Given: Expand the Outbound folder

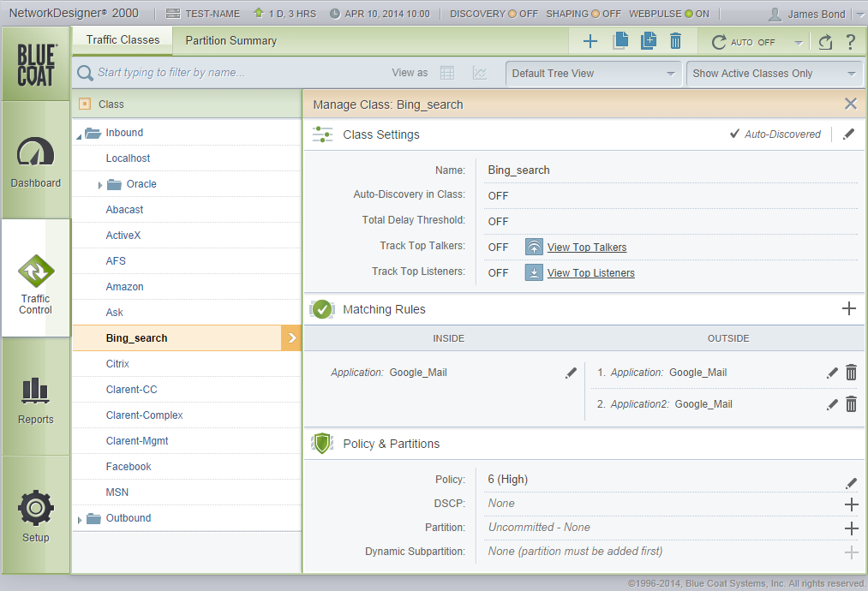Looking at the screenshot, I should click(x=79, y=520).
